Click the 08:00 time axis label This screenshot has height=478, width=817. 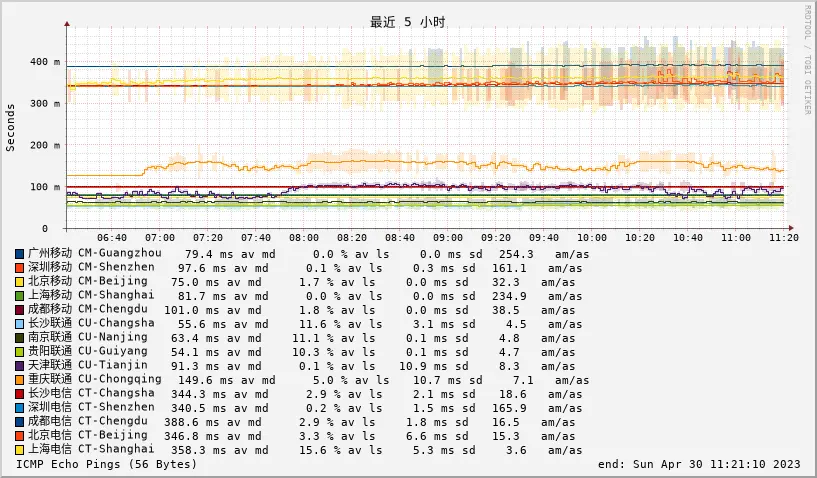pyautogui.click(x=304, y=238)
